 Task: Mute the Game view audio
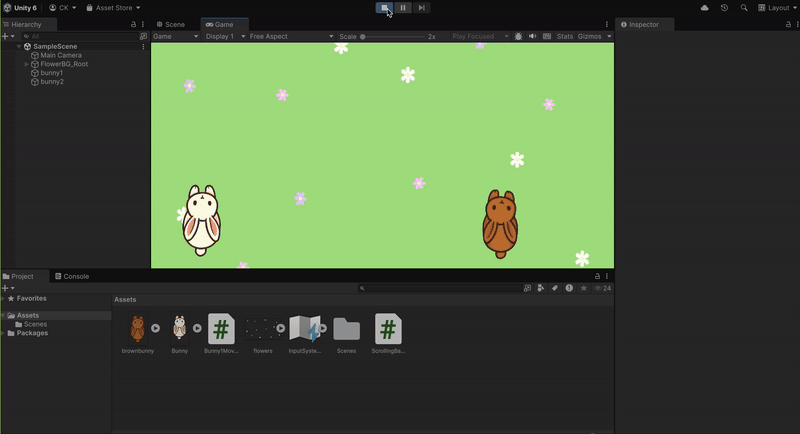click(x=533, y=36)
